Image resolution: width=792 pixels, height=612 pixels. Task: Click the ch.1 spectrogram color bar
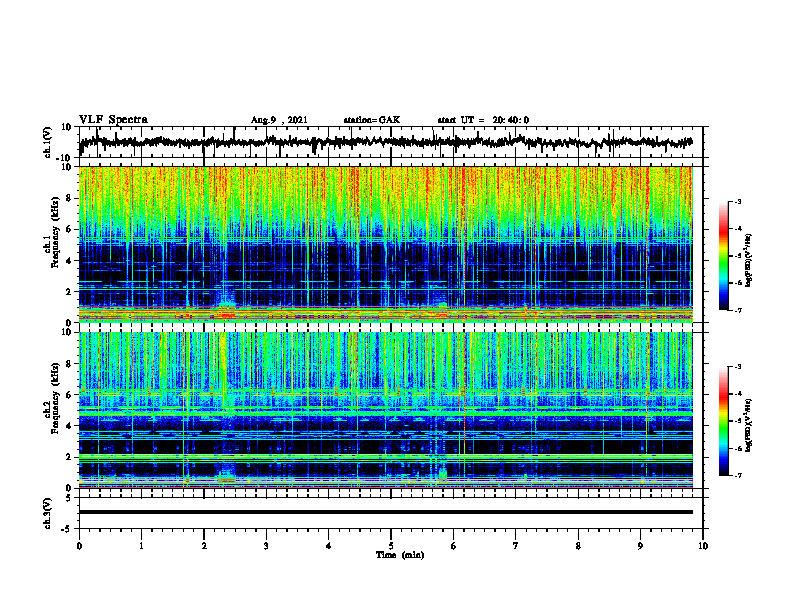point(724,256)
